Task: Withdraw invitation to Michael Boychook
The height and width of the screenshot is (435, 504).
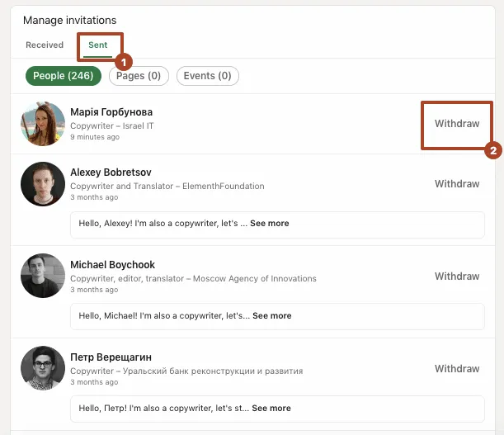Action: coord(457,276)
